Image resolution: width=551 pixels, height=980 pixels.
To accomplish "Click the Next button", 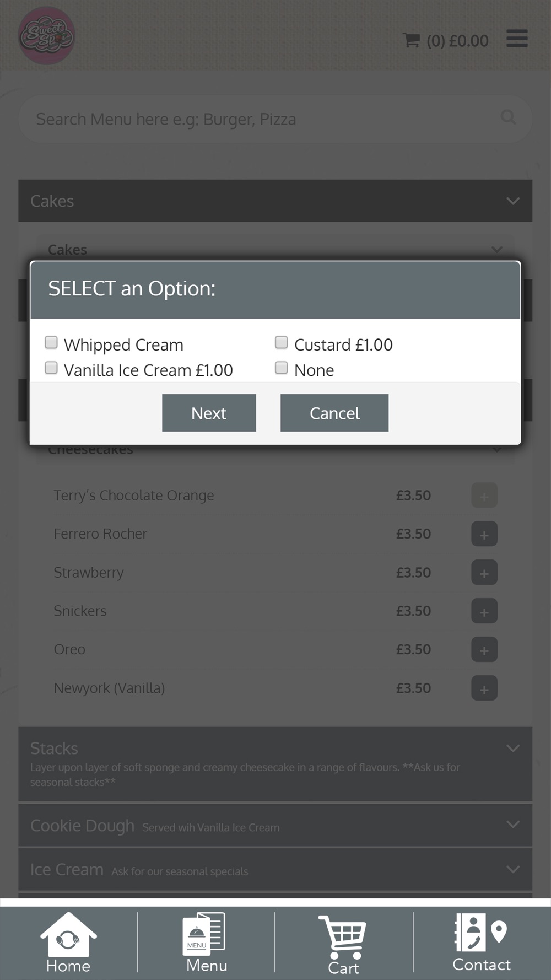I will tap(209, 413).
